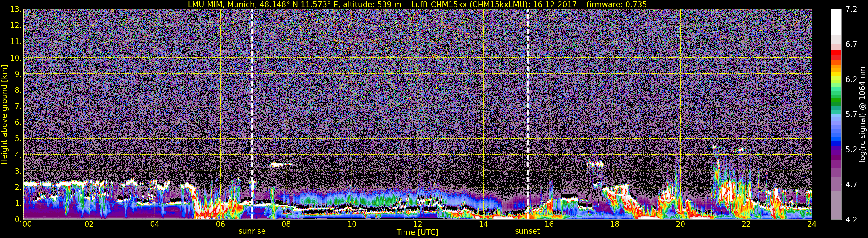Click the 6. height tick label
The width and height of the screenshot is (868, 238).
(x=18, y=122)
